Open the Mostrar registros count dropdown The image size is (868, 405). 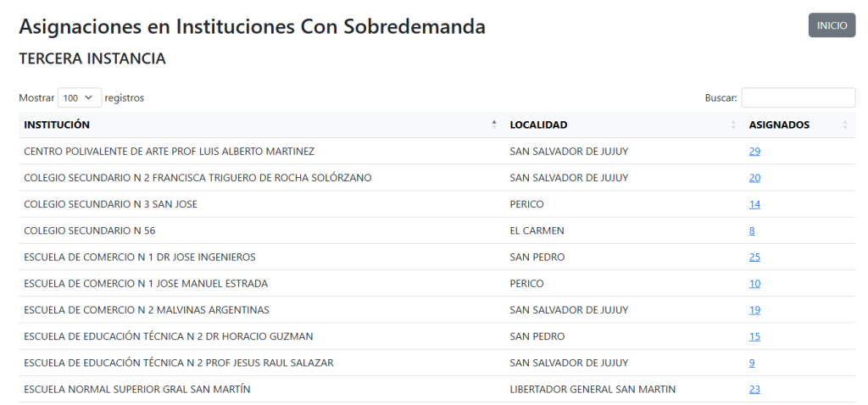(80, 98)
